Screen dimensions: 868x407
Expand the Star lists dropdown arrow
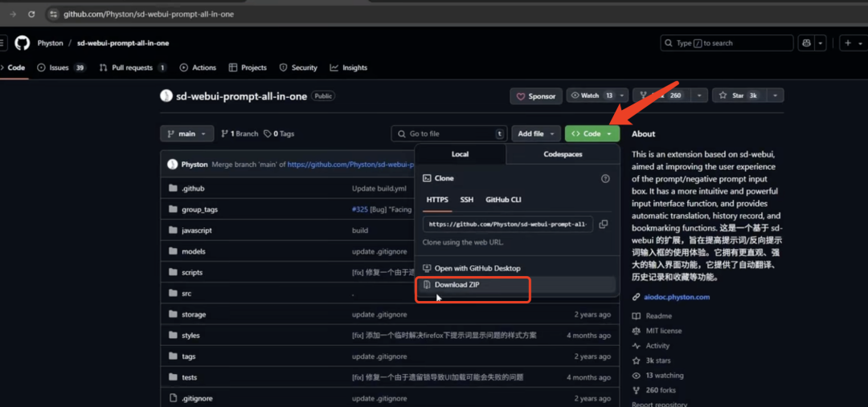[x=776, y=96]
